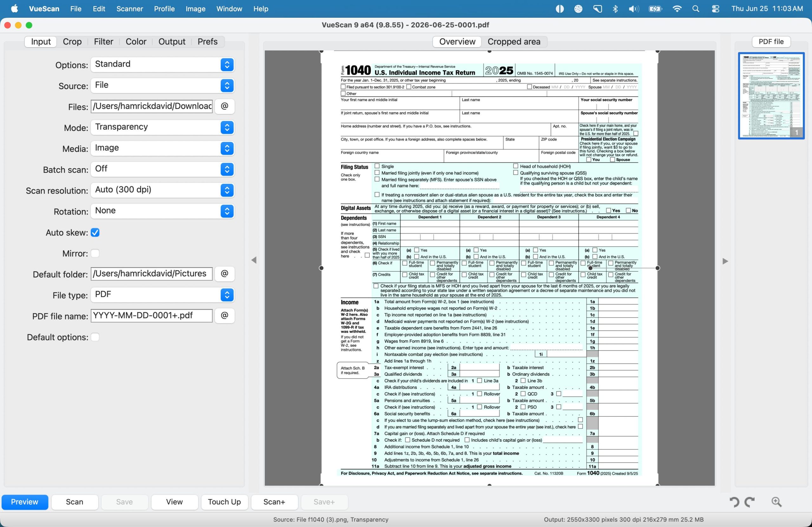Switch to the Crop tab

click(x=72, y=42)
